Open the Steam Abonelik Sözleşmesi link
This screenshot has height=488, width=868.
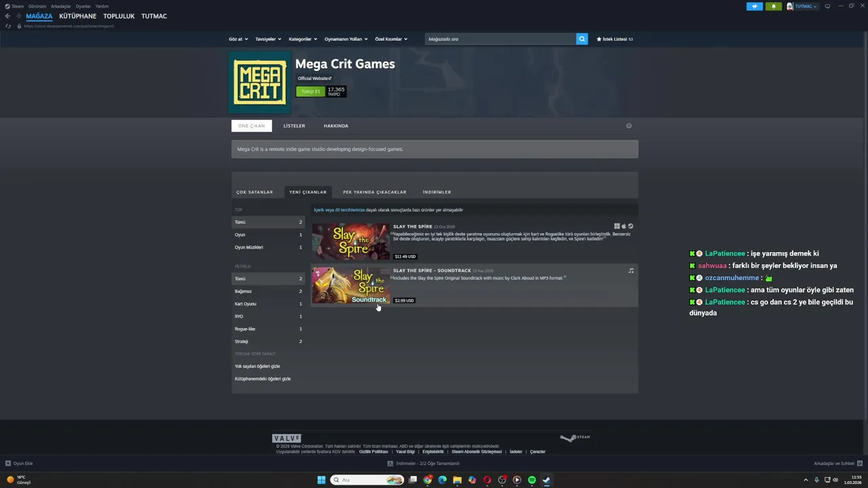(x=477, y=451)
